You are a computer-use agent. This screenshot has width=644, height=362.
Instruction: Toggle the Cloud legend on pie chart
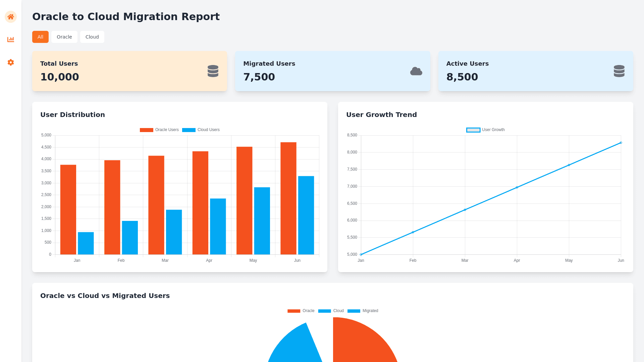coord(331,311)
